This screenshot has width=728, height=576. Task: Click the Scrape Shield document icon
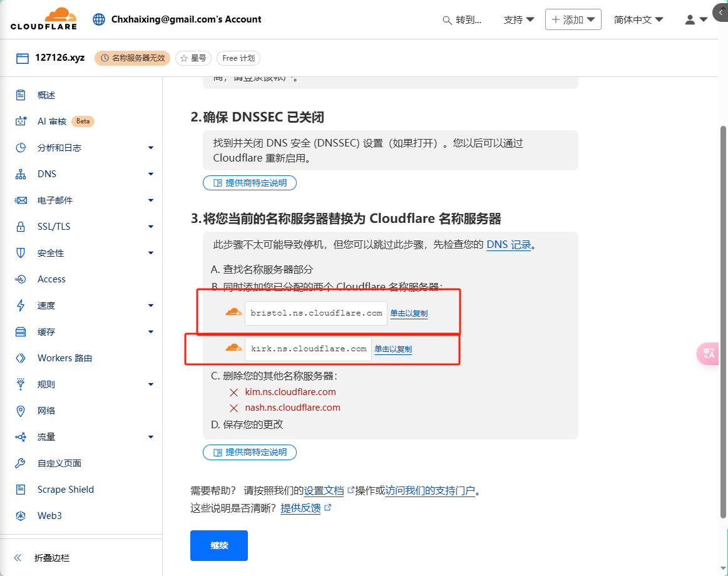[21, 490]
